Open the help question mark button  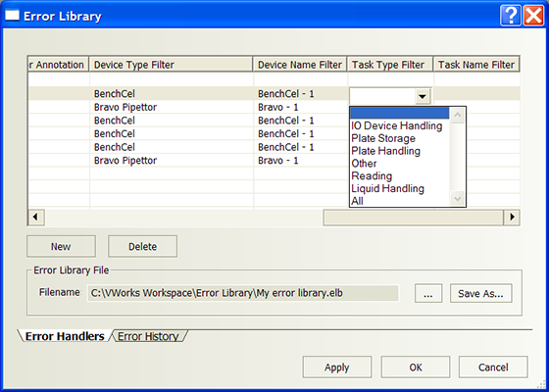[511, 16]
